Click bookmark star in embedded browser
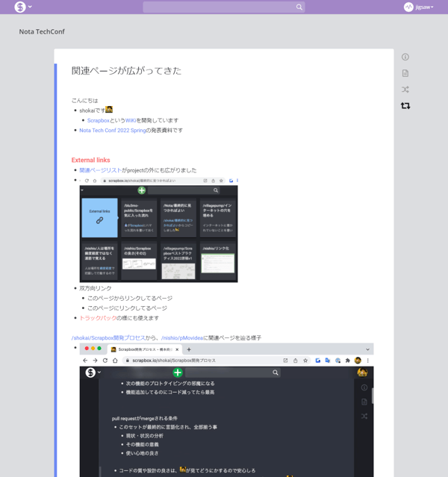 point(305,361)
